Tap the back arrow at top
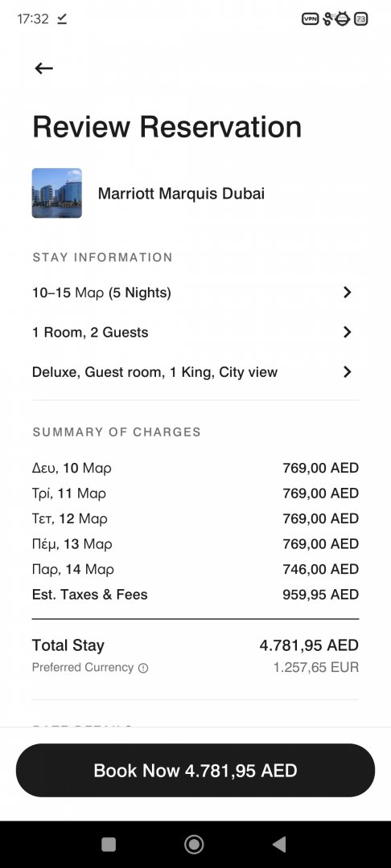391x868 pixels. click(x=43, y=68)
